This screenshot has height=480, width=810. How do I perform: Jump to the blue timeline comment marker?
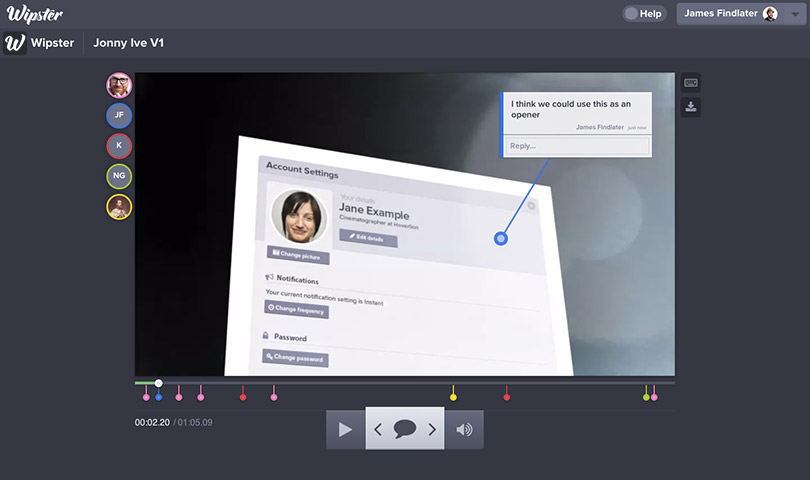coord(159,397)
